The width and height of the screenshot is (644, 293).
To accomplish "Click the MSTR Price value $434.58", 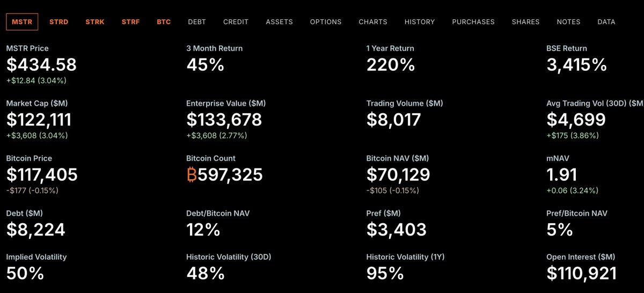I will (41, 65).
